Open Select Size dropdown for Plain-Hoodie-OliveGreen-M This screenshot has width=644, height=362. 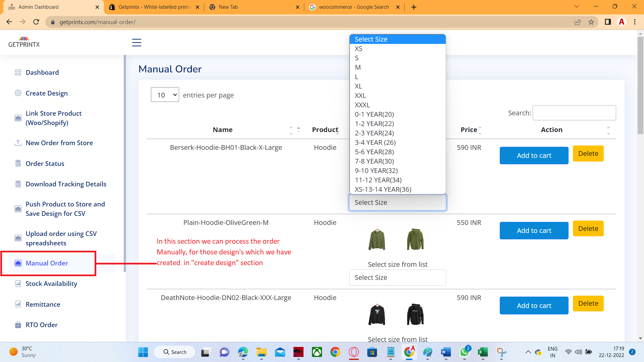tap(397, 278)
